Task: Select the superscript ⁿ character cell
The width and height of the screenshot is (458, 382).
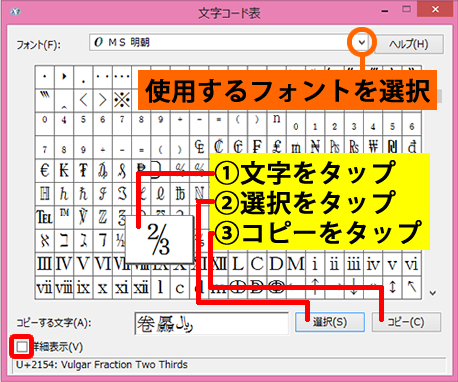Action: pos(277,123)
